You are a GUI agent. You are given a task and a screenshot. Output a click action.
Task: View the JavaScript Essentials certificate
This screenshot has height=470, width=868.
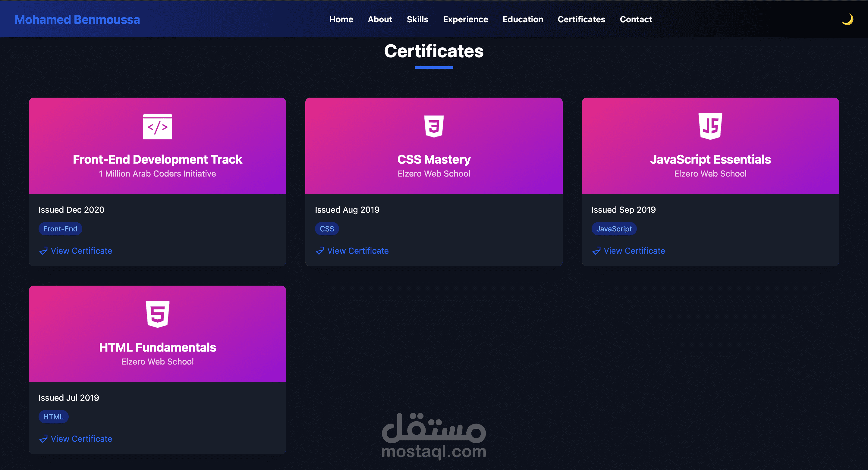click(634, 251)
